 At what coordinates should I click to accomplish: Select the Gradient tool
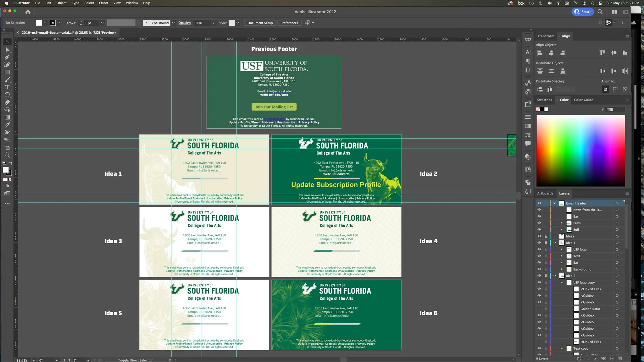tap(7, 118)
